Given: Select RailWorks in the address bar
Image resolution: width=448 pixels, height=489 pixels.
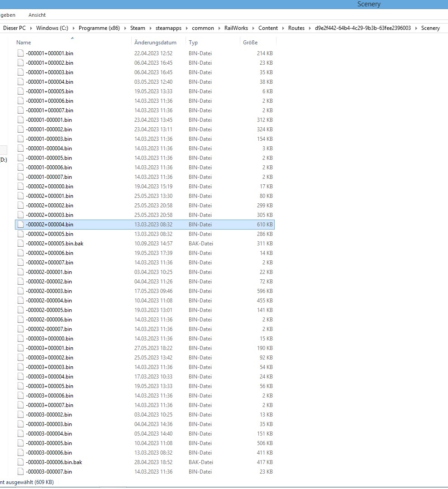Looking at the screenshot, I should (236, 28).
